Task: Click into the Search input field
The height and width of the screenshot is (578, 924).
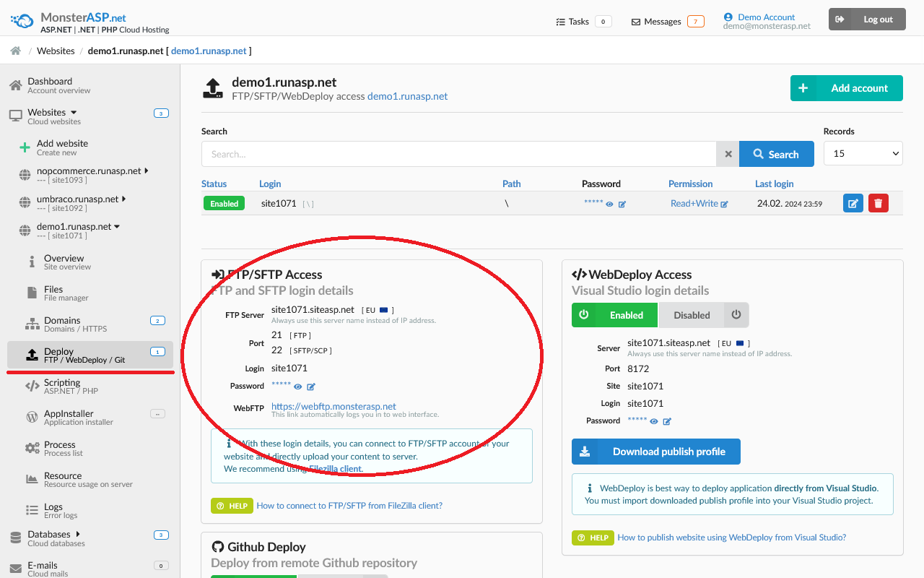Action: (458, 154)
